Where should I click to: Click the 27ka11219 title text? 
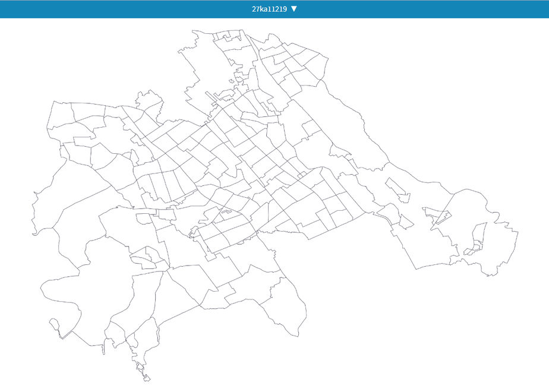(269, 9)
